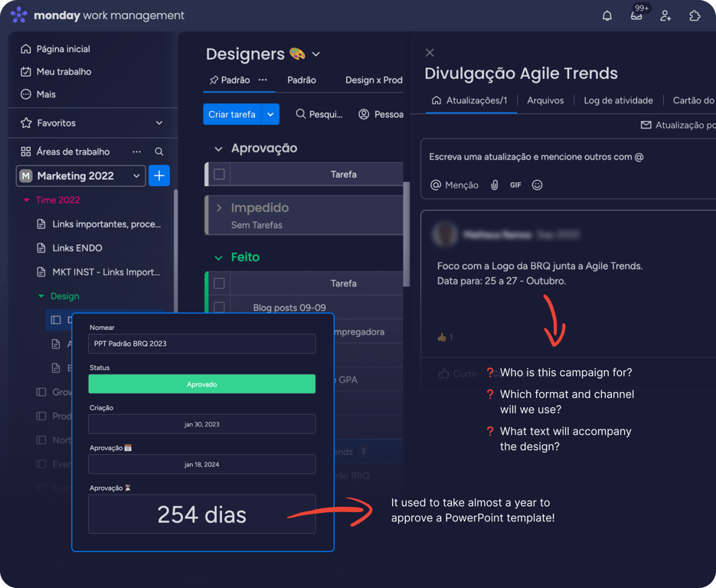Click the Aprovação date jan 18, 2024
This screenshot has height=588, width=716.
click(x=202, y=464)
